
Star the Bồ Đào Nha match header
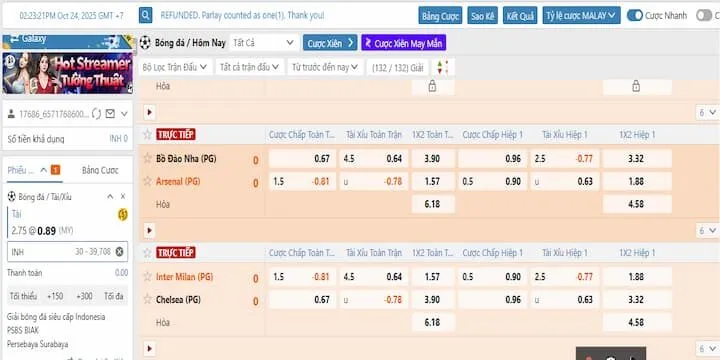[x=147, y=135]
